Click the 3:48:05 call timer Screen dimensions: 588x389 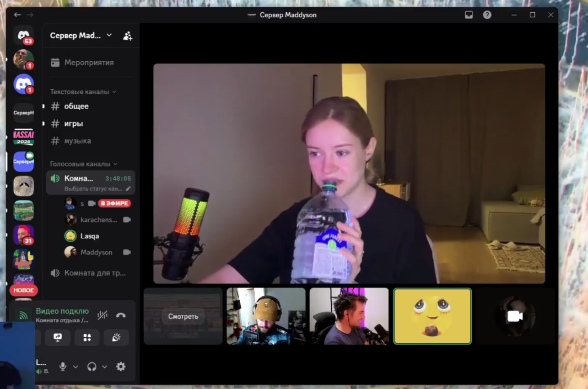tap(118, 179)
